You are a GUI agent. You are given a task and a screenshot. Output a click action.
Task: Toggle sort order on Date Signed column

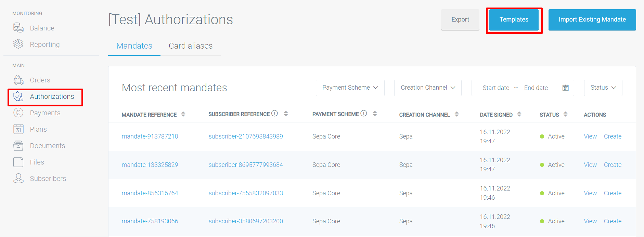519,114
